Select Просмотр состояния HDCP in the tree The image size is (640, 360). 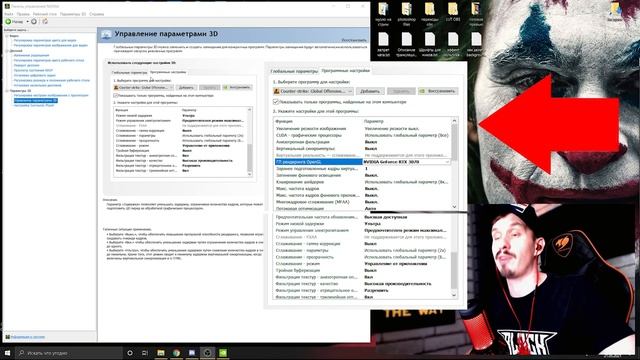click(x=33, y=70)
